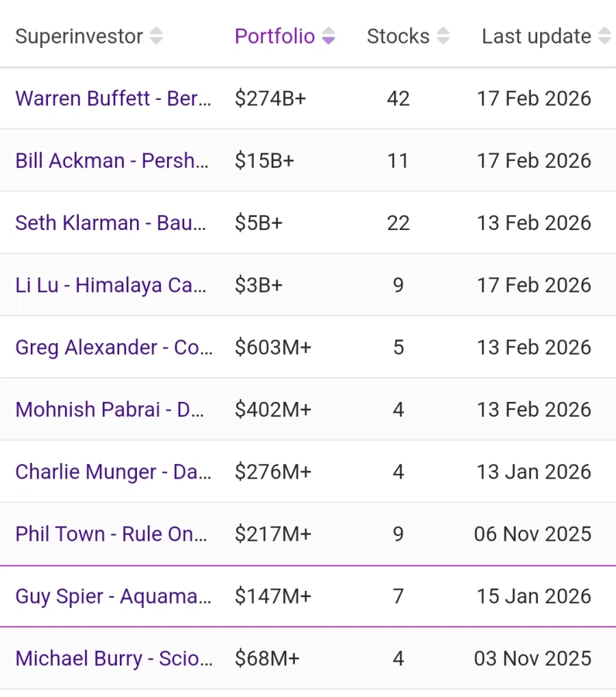Click the Portfolio sort arrow icon
This screenshot has height=697, width=616.
click(329, 36)
